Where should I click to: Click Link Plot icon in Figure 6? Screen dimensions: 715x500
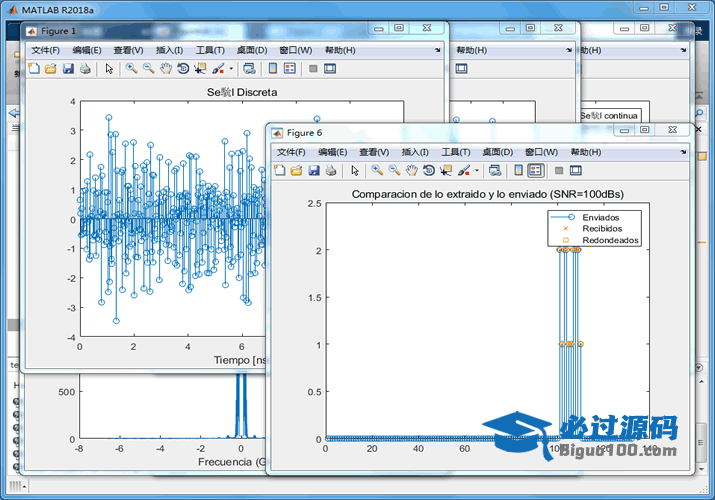point(495,171)
